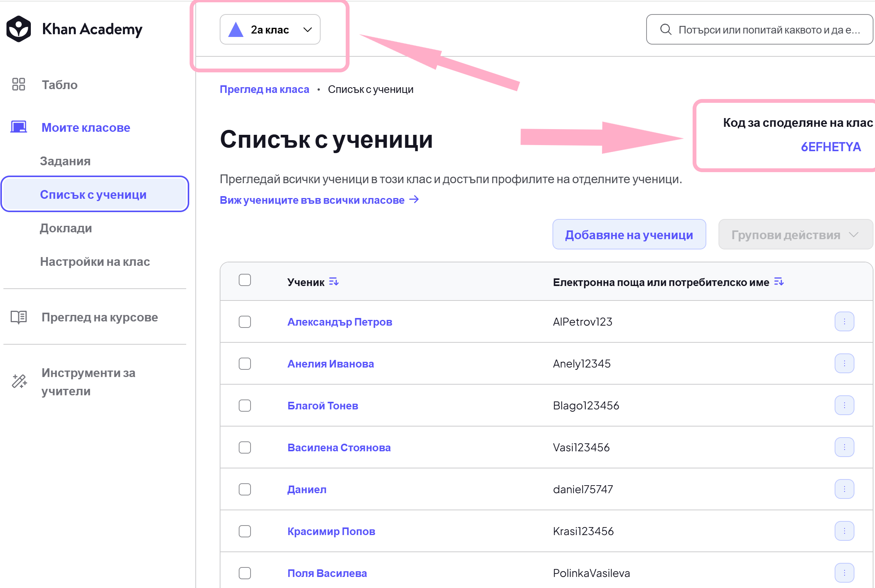The image size is (875, 588).
Task: Open Моите класове in sidebar
Action: 86,127
